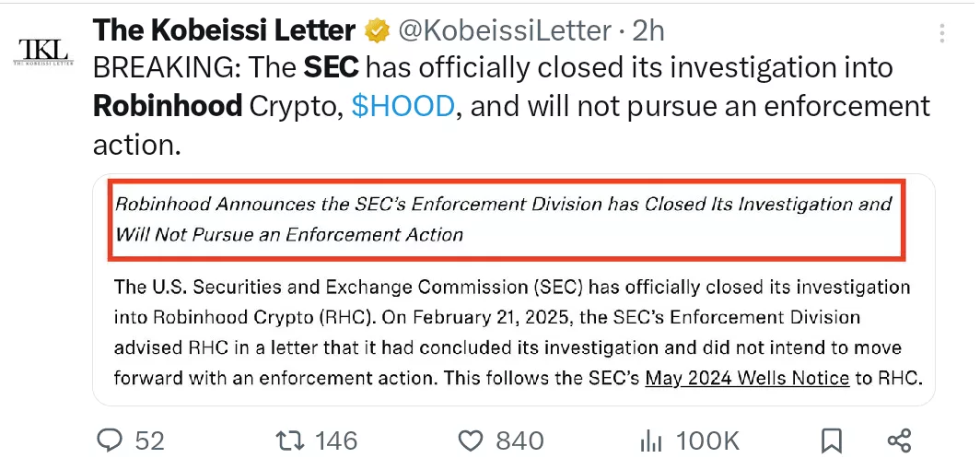Repost the tweet with the retweet arrows icon
980x470 pixels.
coord(291,441)
